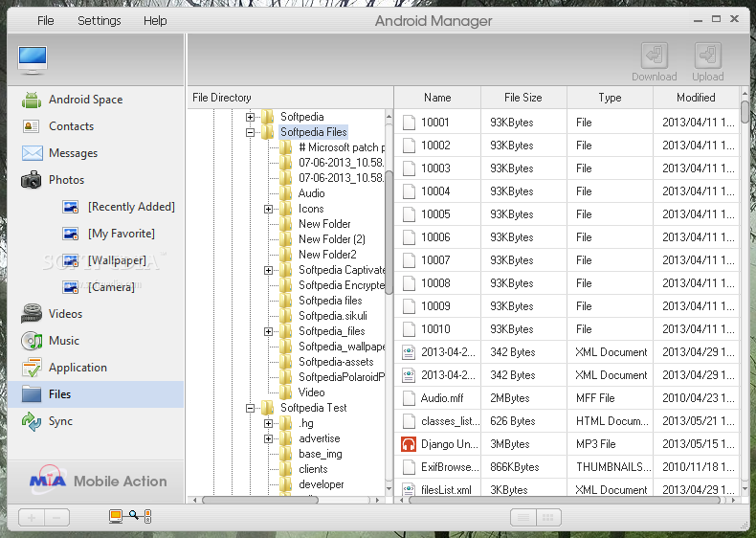Screen dimensions: 756x538
Task: Click the tree horizontal scrollbar thumb
Action: [x=260, y=501]
